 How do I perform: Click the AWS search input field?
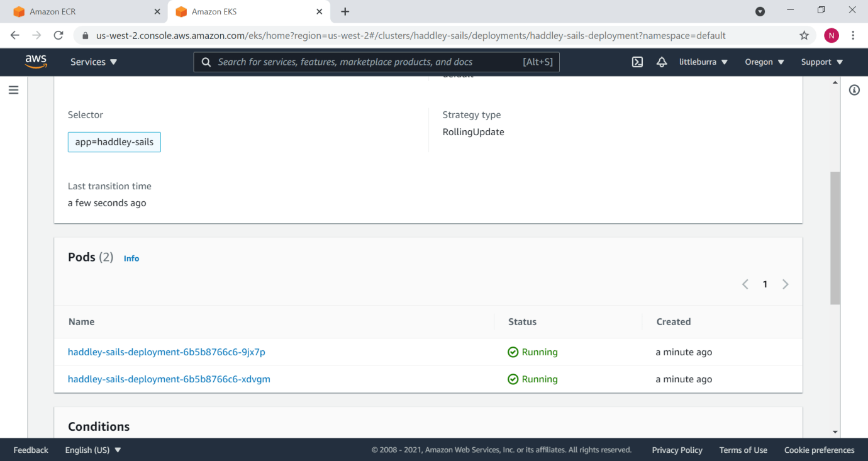(x=376, y=62)
